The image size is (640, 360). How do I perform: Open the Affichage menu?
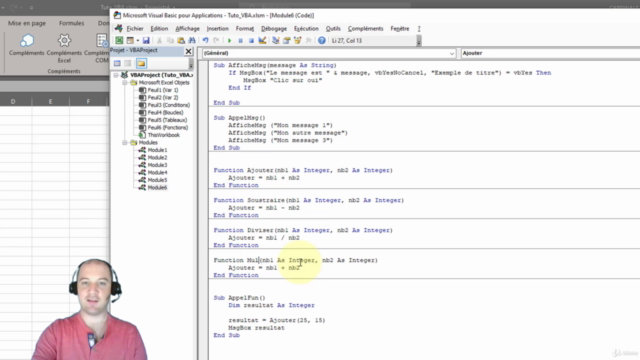click(x=187, y=29)
